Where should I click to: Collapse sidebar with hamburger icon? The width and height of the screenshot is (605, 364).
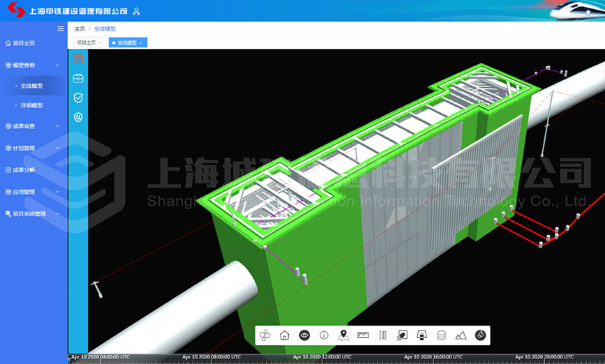(x=61, y=29)
